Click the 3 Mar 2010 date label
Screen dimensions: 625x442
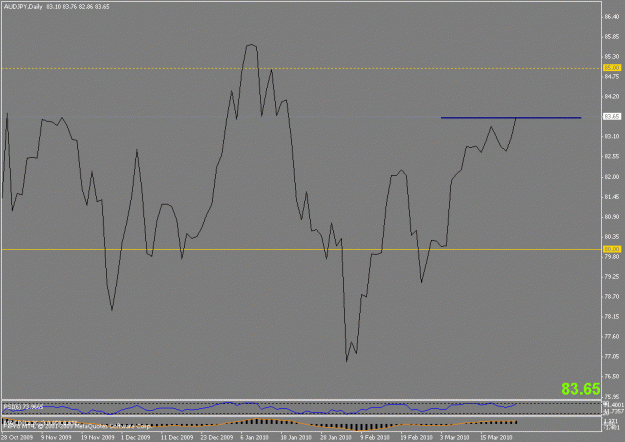coord(455,437)
